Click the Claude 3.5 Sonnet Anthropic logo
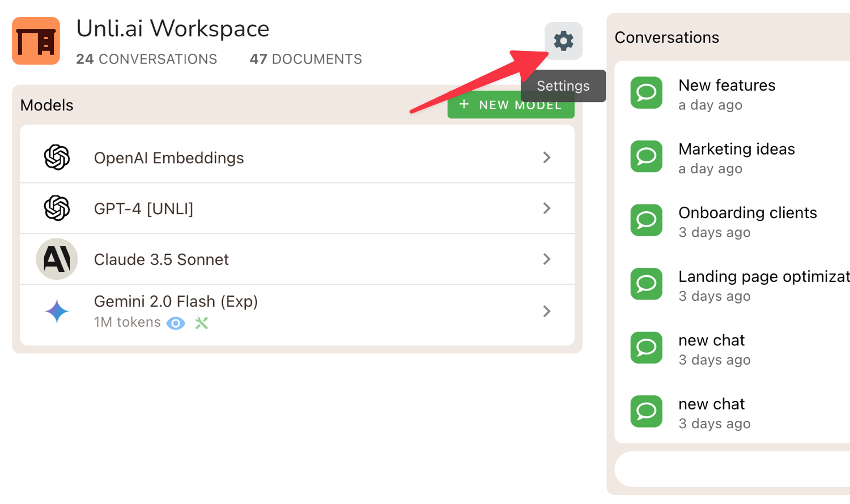Screen dimensions: 850x504 click(x=57, y=259)
